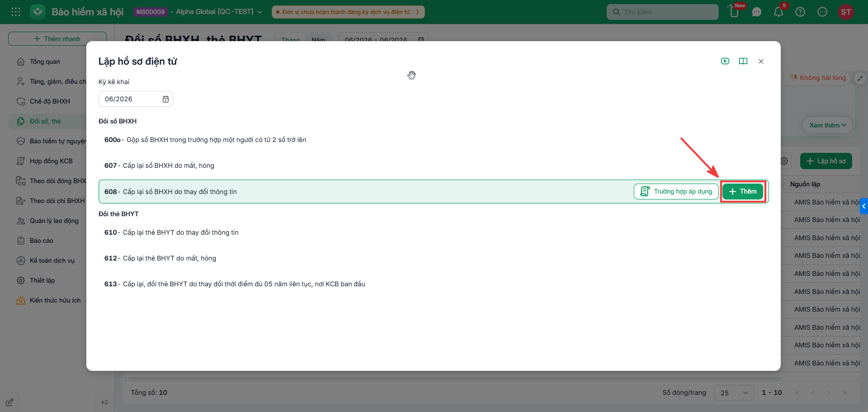Collapse the left sidebar
868x412 pixels.
point(104,402)
